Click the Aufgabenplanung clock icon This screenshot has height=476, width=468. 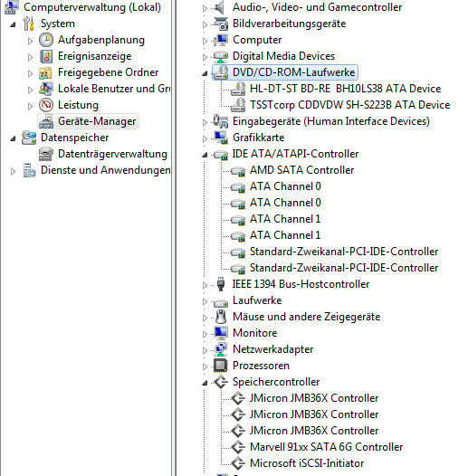[x=46, y=40]
